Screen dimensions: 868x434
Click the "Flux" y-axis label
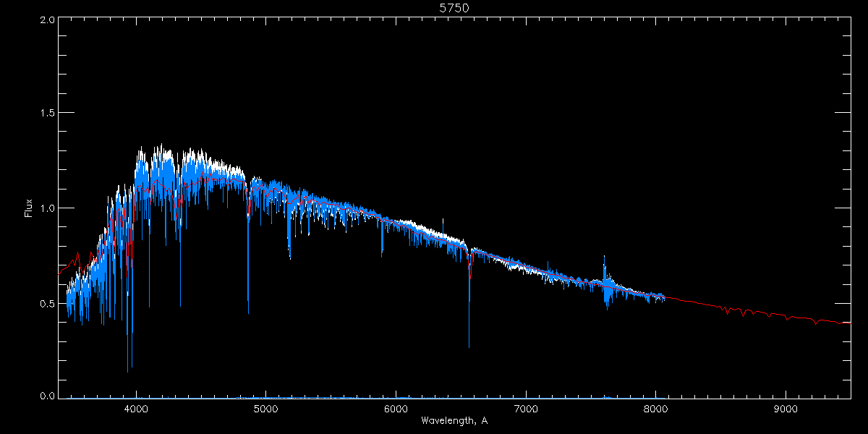click(x=28, y=208)
